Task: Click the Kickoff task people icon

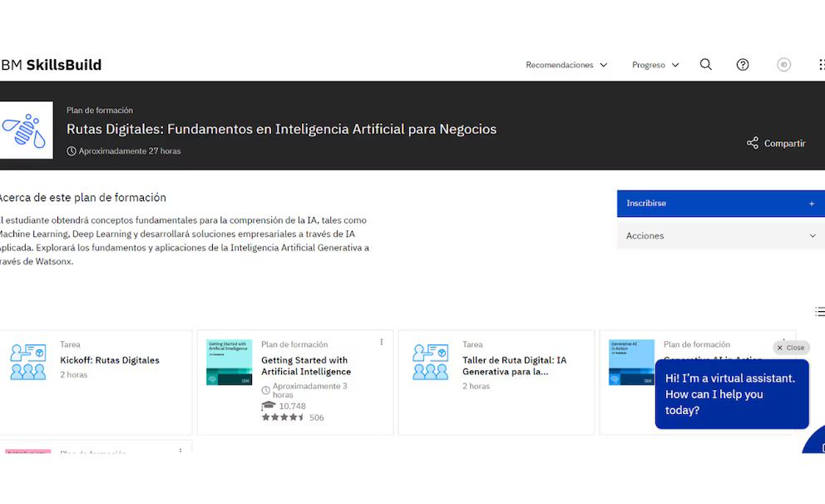Action: tap(27, 361)
